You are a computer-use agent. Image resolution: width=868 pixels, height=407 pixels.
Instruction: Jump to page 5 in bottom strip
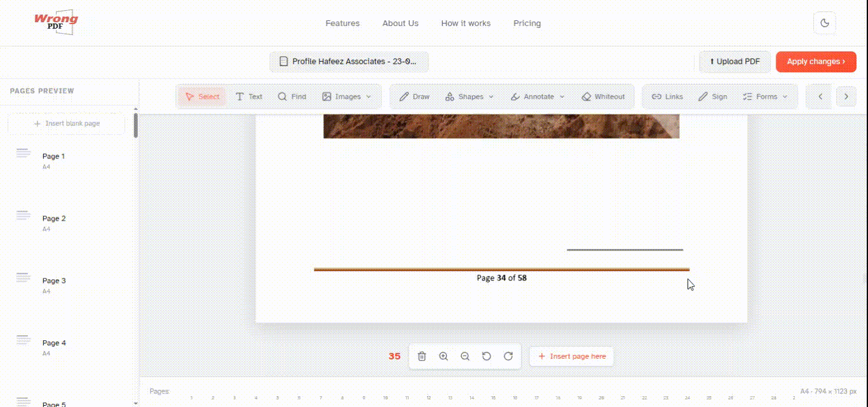click(278, 398)
